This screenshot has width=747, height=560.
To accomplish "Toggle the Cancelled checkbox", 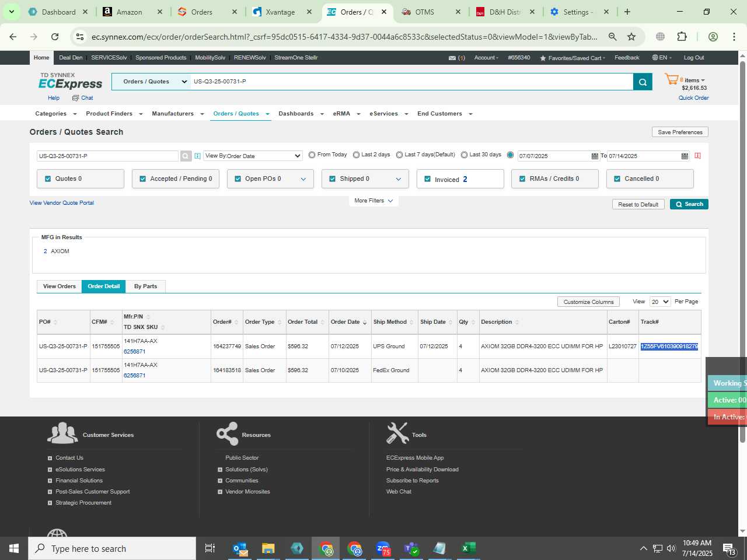I will (x=617, y=179).
